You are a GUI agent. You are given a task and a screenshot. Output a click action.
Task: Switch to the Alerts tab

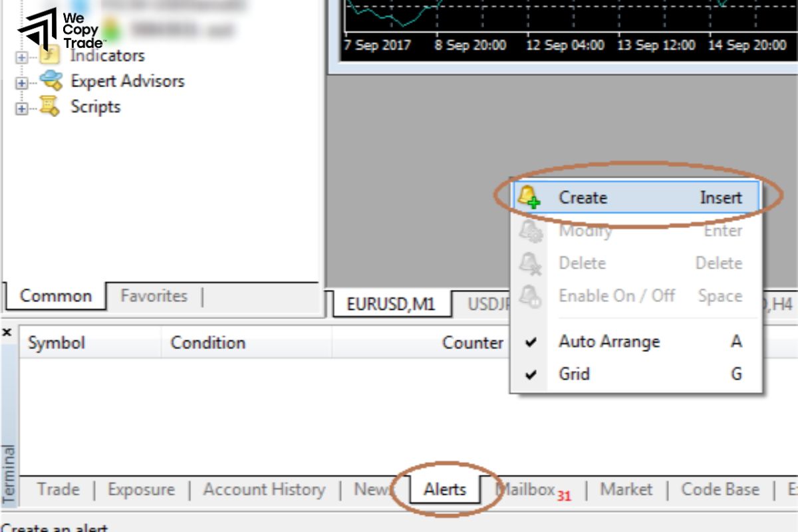pyautogui.click(x=445, y=490)
